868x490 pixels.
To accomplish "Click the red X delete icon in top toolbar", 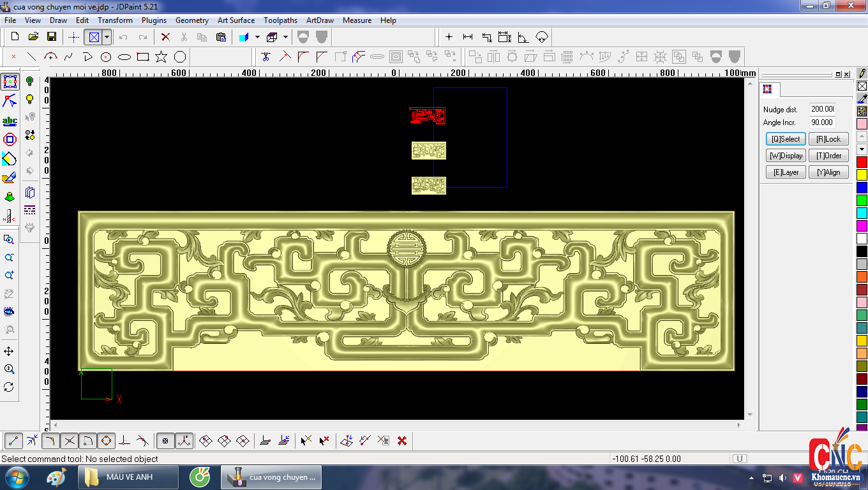I will point(165,37).
